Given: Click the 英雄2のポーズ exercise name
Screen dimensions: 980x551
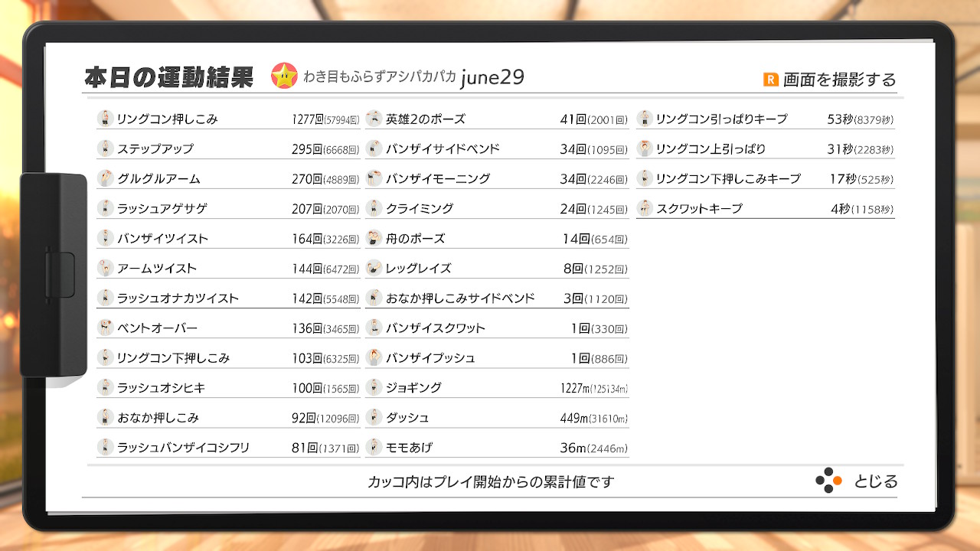Looking at the screenshot, I should point(426,119).
